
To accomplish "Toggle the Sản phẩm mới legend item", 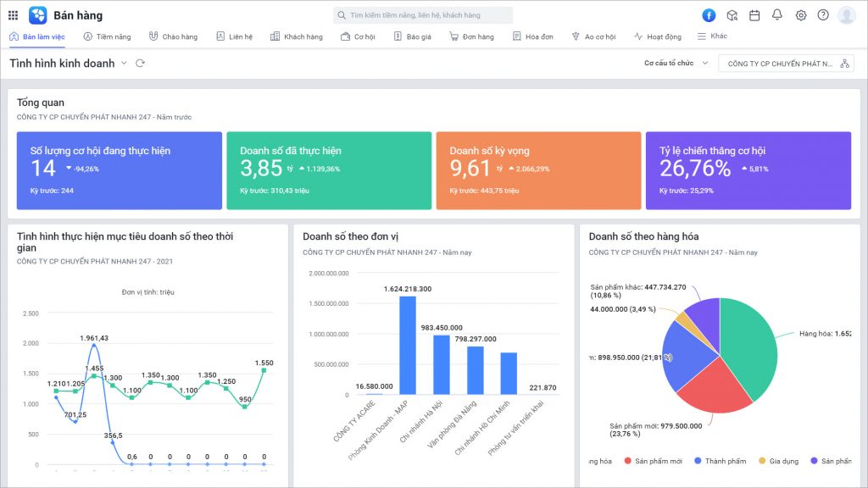I will [654, 461].
